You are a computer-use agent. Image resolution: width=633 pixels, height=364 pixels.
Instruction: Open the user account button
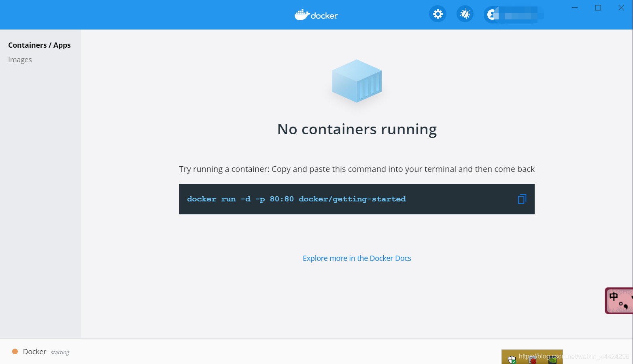tap(513, 15)
